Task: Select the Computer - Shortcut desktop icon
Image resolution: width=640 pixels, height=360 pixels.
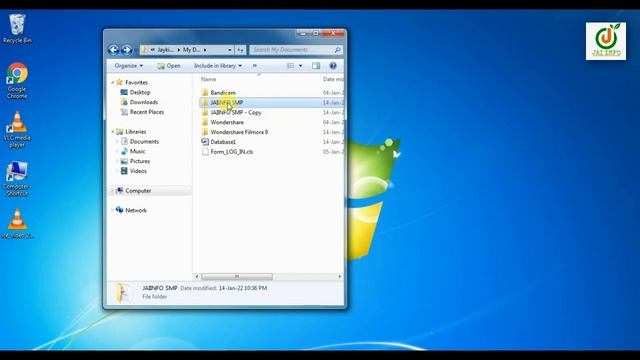Action: pyautogui.click(x=17, y=179)
